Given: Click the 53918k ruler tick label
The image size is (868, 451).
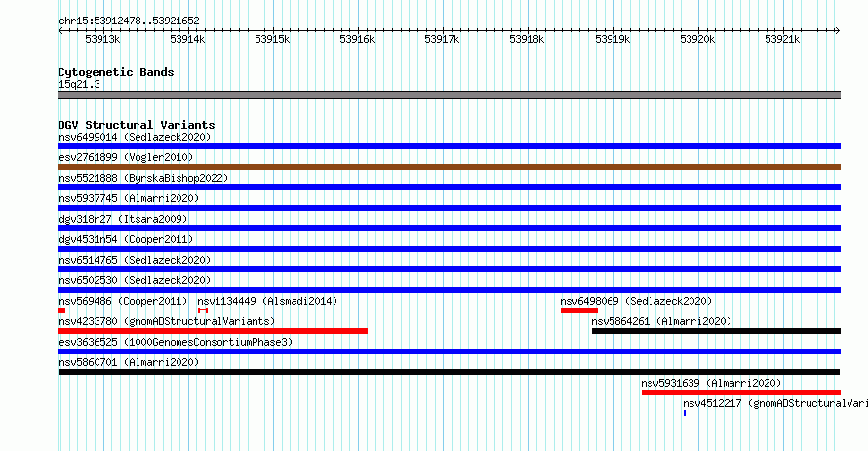Looking at the screenshot, I should coord(527,39).
